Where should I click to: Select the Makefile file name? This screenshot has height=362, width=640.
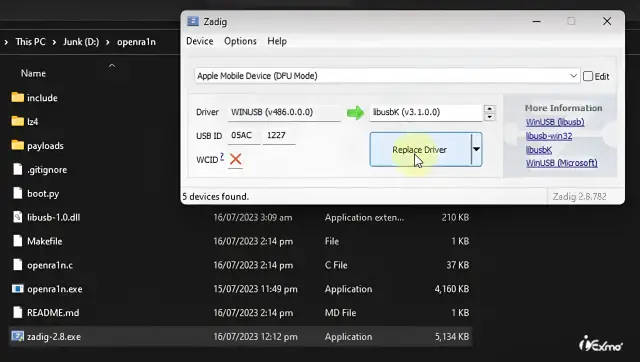[x=44, y=241]
